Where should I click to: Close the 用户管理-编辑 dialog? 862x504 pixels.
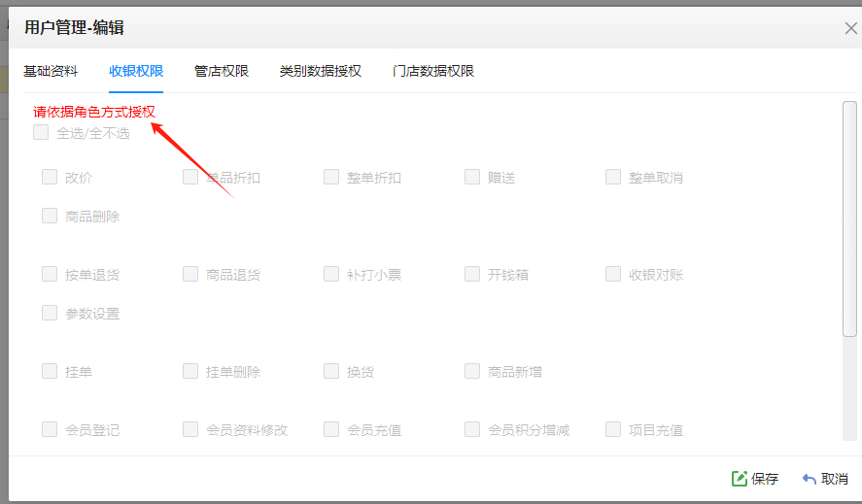click(x=850, y=28)
